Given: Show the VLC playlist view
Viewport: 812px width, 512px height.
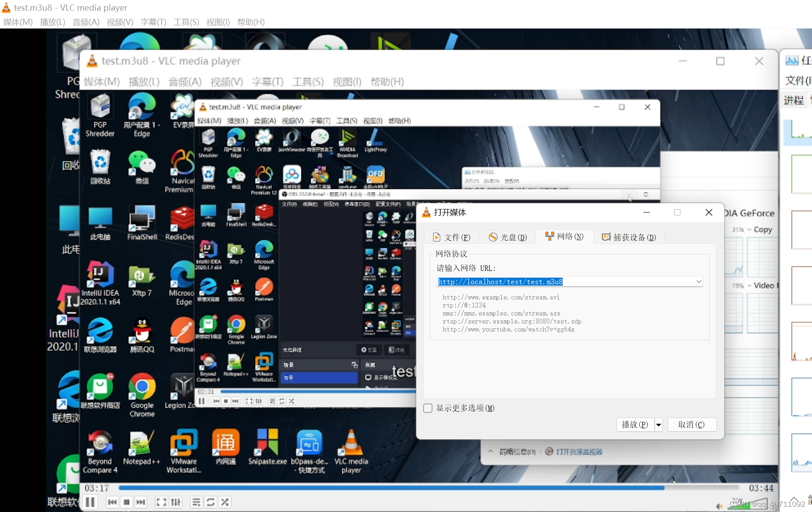Looking at the screenshot, I should tap(196, 502).
